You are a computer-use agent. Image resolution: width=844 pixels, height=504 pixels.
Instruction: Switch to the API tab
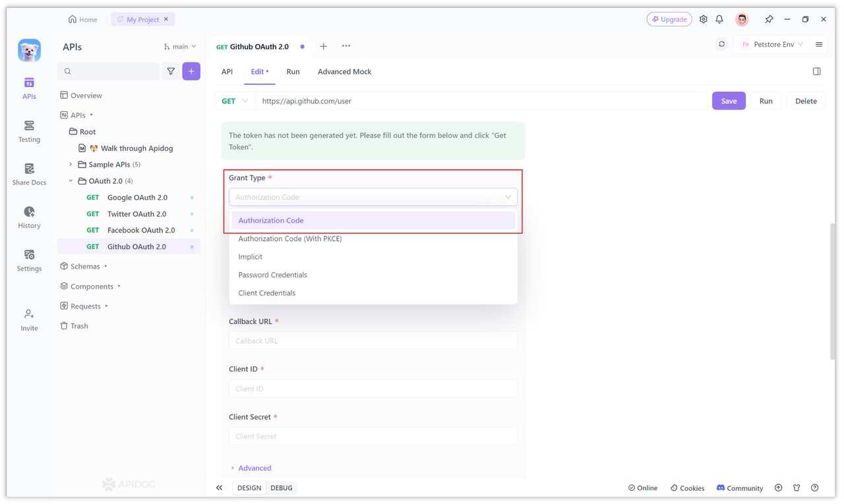pyautogui.click(x=227, y=72)
